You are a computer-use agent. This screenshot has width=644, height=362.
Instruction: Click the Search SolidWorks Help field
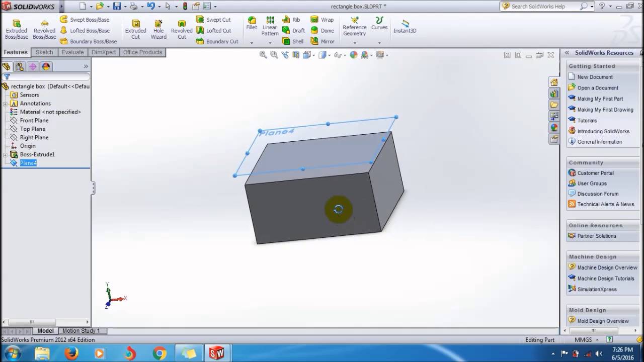tap(544, 7)
